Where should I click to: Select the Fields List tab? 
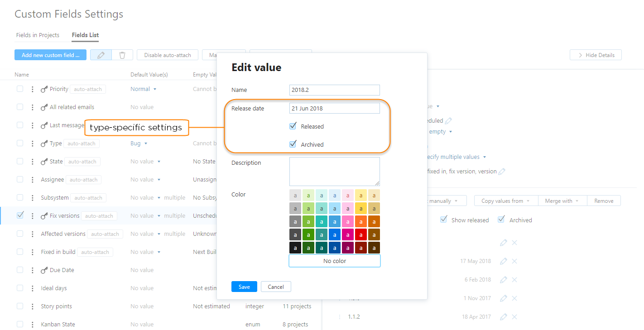tap(85, 35)
